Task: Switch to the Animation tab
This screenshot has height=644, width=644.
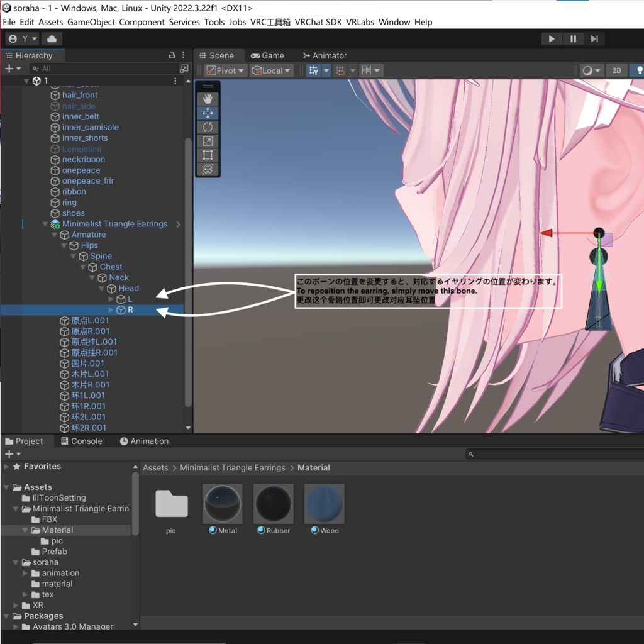Action: (x=144, y=441)
